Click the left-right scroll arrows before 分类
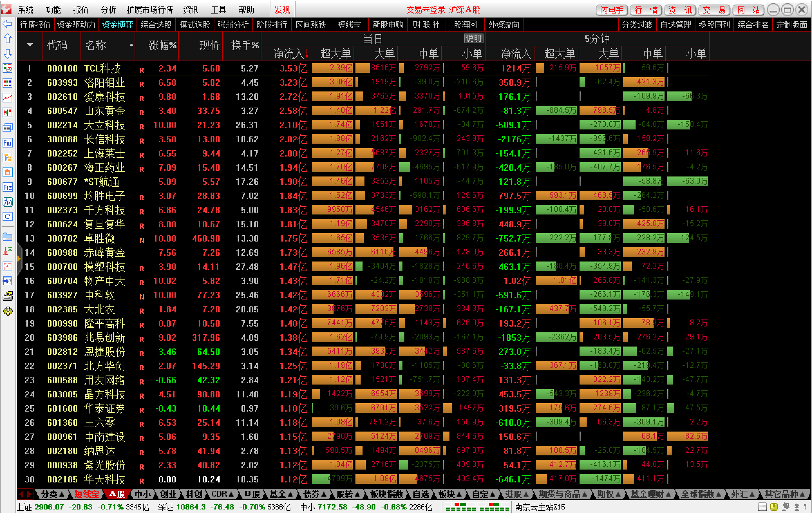This screenshot has height=514, width=812. pyautogui.click(x=25, y=494)
